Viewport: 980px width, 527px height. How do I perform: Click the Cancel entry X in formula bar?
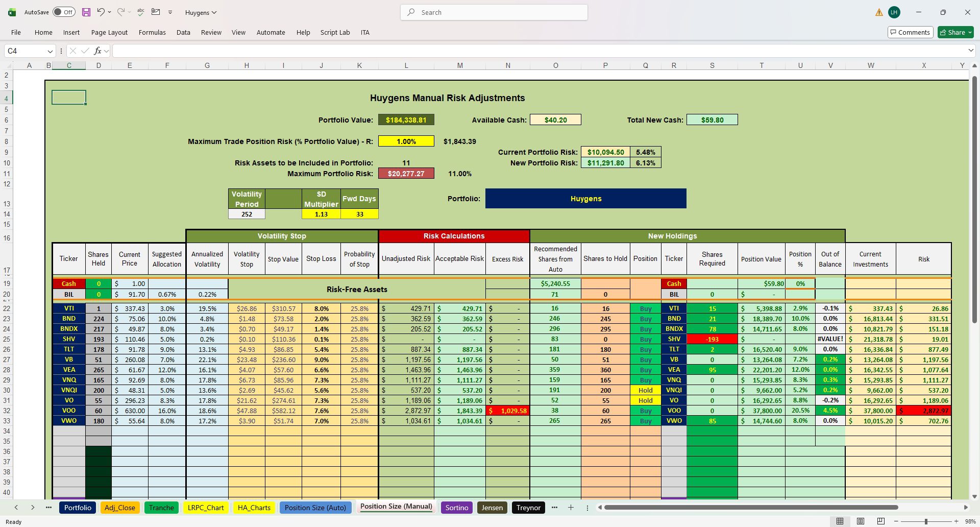point(73,51)
